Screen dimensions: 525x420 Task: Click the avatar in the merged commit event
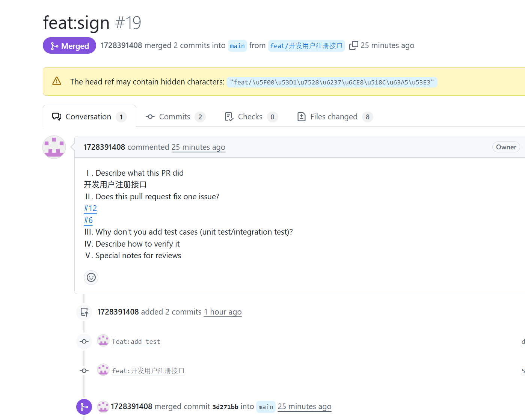click(x=103, y=406)
